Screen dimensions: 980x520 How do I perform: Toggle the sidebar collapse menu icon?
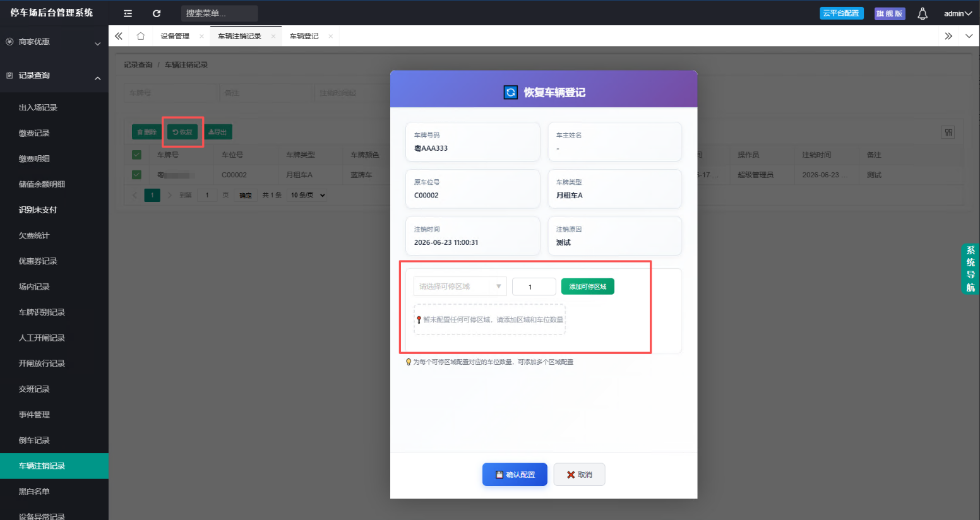point(128,13)
